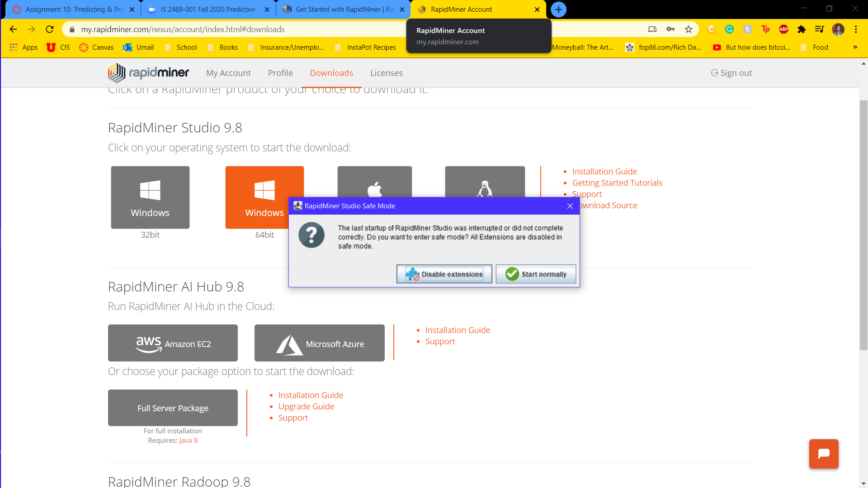Open the AdBlock Plus extension
Image resolution: width=868 pixels, height=488 pixels.
click(783, 29)
